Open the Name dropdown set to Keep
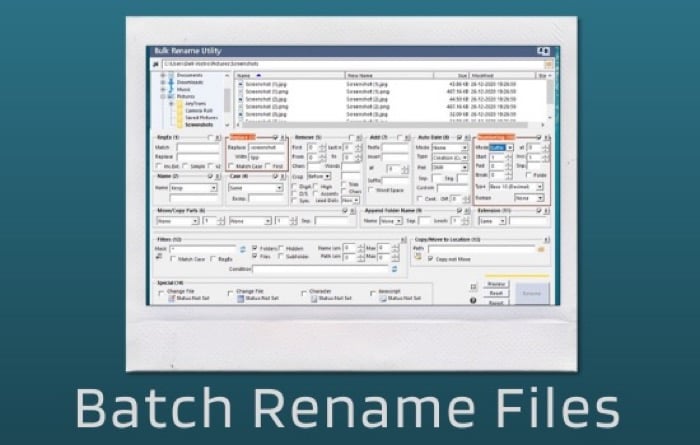This screenshot has width=700, height=445. pos(193,188)
